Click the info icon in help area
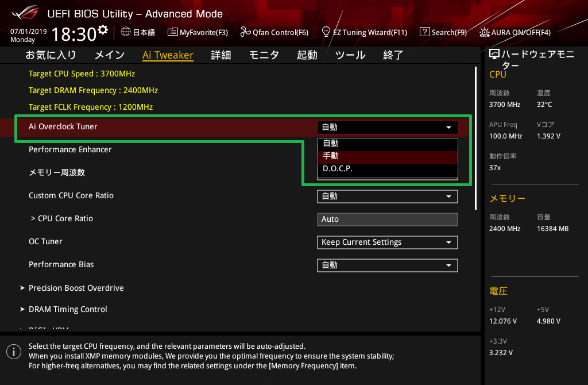The image size is (588, 385). (14, 352)
